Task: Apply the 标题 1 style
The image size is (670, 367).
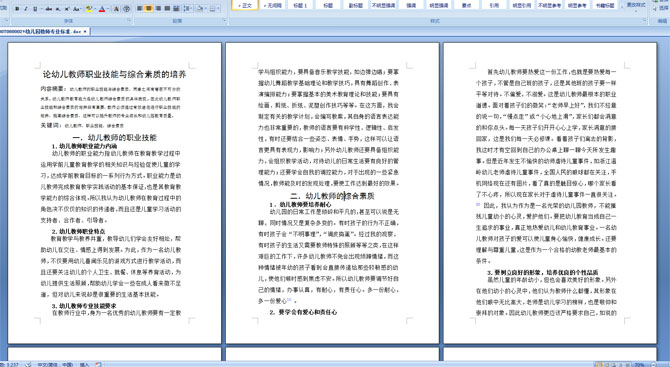Action: [300, 5]
